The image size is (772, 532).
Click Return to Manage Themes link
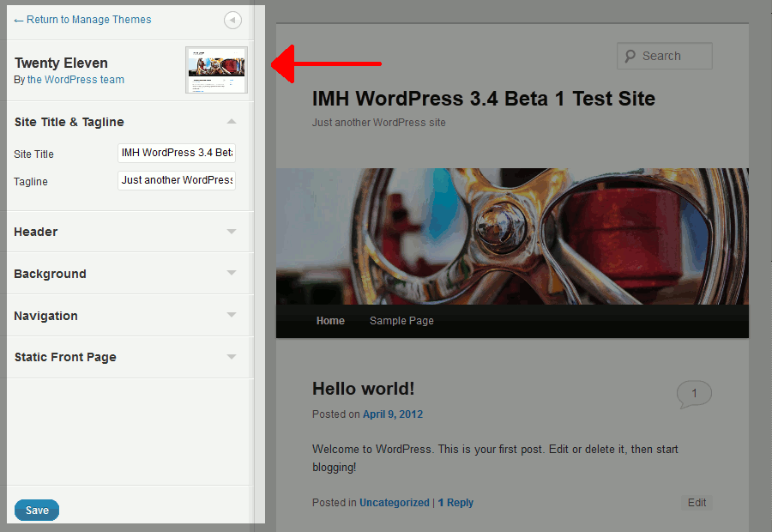pyautogui.click(x=82, y=20)
